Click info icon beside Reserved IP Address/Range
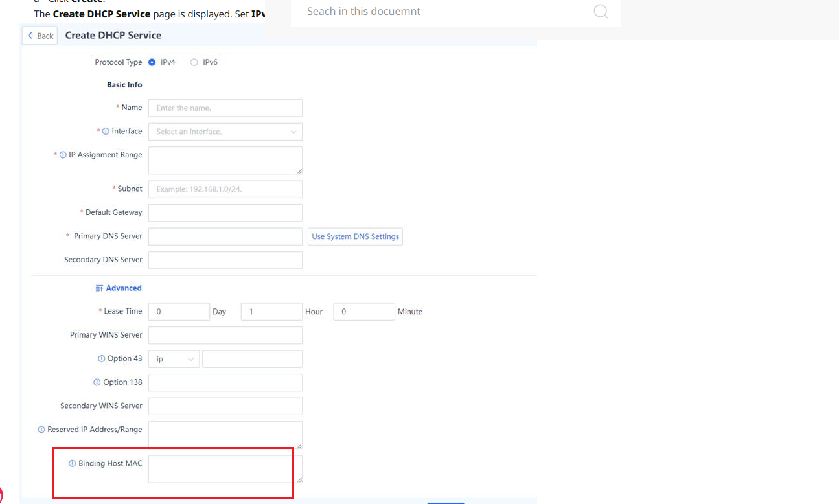The image size is (839, 504). (x=41, y=430)
